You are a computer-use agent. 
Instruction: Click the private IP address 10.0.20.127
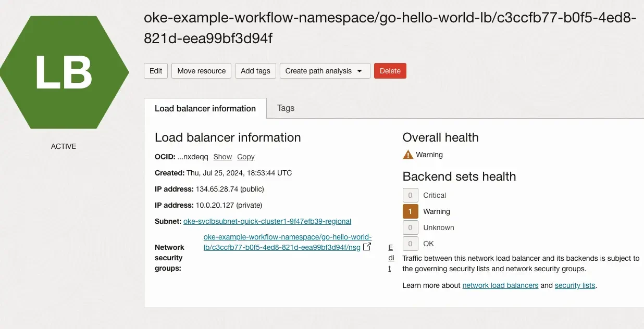[215, 205]
